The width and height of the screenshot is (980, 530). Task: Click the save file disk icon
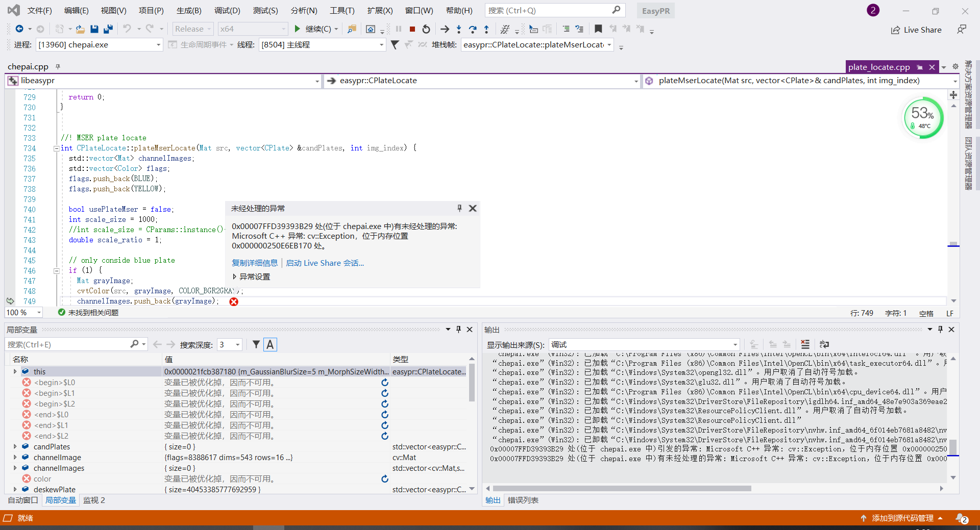(94, 29)
